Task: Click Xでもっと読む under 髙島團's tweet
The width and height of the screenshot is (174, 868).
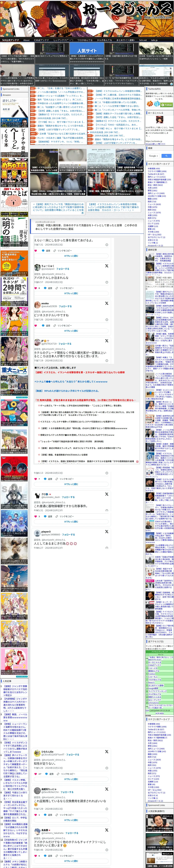Action: coord(71,861)
